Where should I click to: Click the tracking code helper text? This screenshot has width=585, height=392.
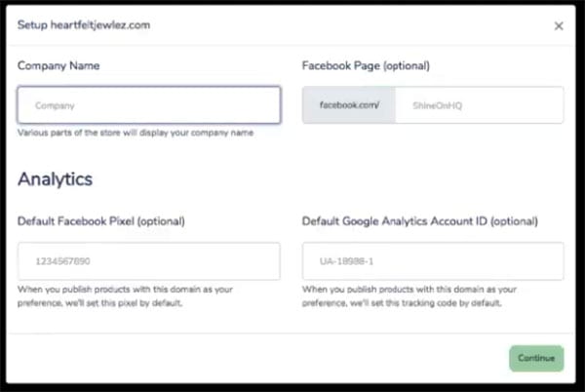(x=409, y=296)
